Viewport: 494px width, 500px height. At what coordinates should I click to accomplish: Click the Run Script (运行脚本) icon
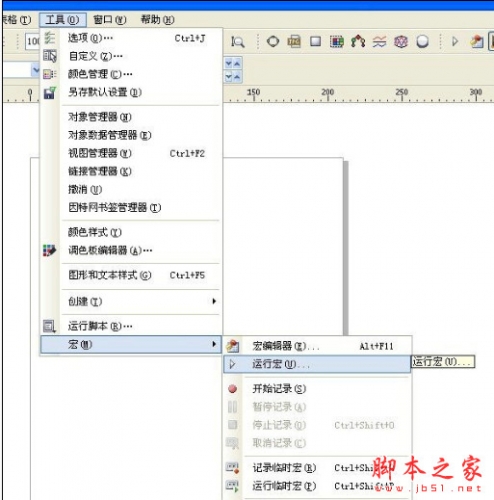click(x=49, y=326)
